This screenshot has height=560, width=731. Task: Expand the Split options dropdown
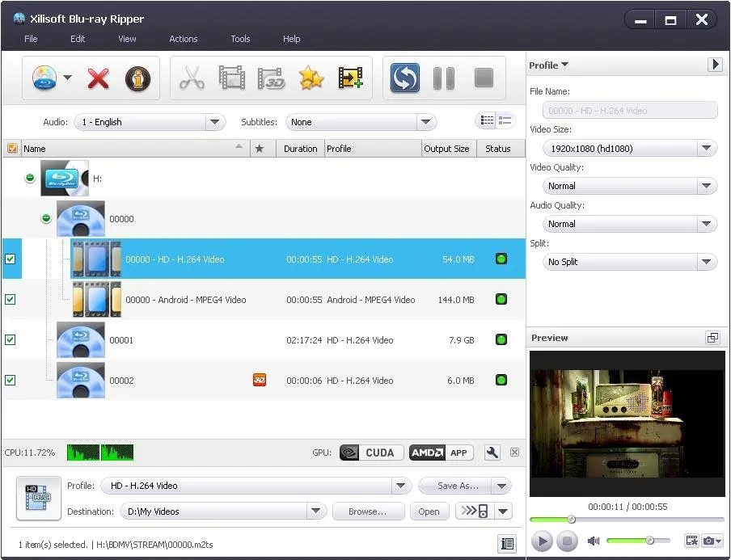[708, 261]
